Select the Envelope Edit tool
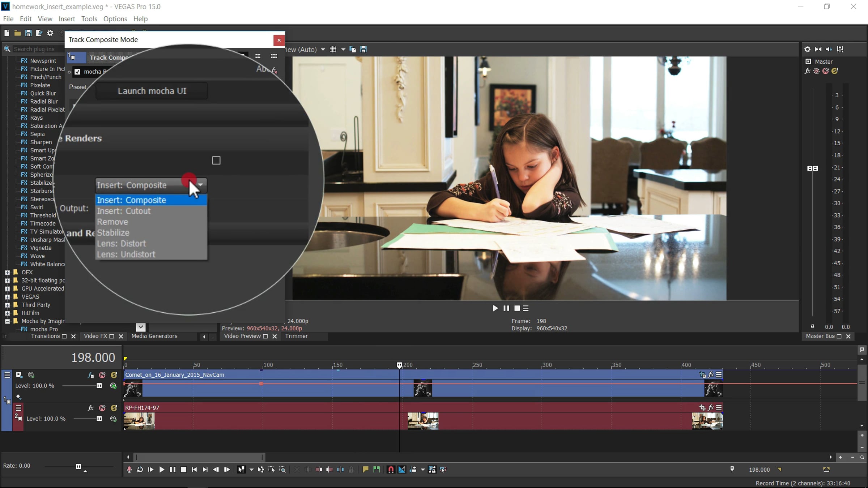868x488 pixels. point(261,470)
